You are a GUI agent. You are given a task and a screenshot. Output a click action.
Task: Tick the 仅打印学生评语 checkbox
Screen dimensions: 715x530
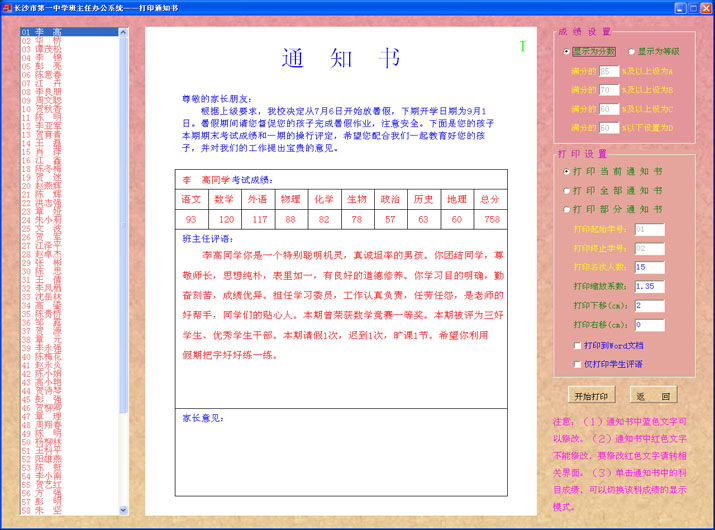tap(577, 364)
